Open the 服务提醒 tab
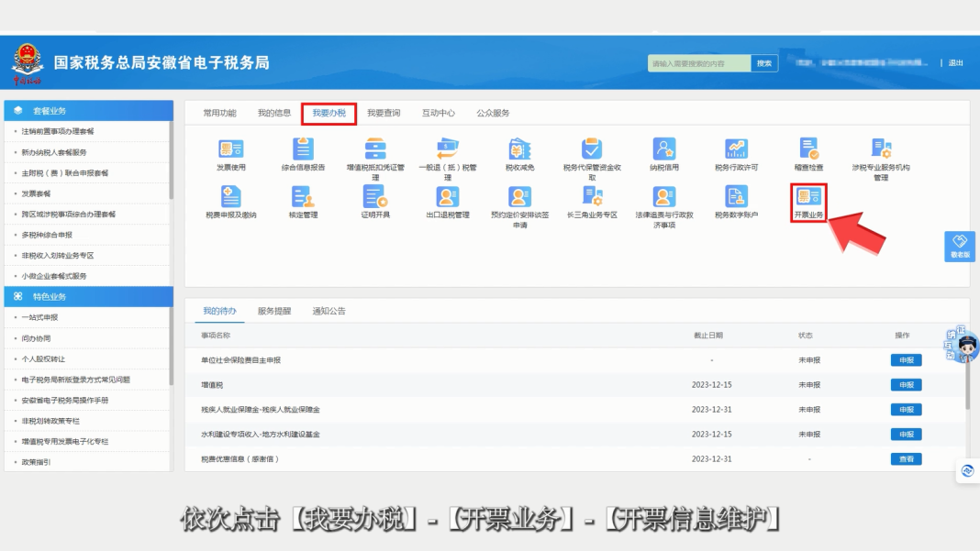The width and height of the screenshot is (980, 551). (274, 311)
